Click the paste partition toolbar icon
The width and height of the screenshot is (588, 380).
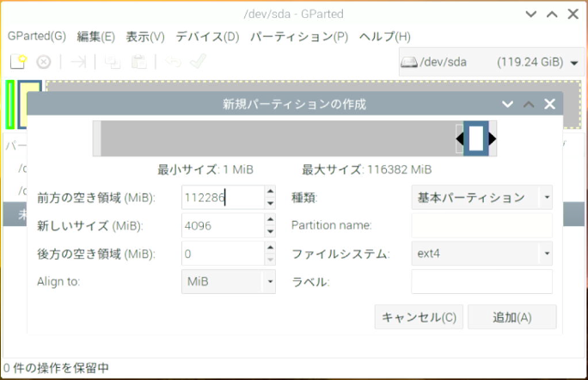coord(138,62)
